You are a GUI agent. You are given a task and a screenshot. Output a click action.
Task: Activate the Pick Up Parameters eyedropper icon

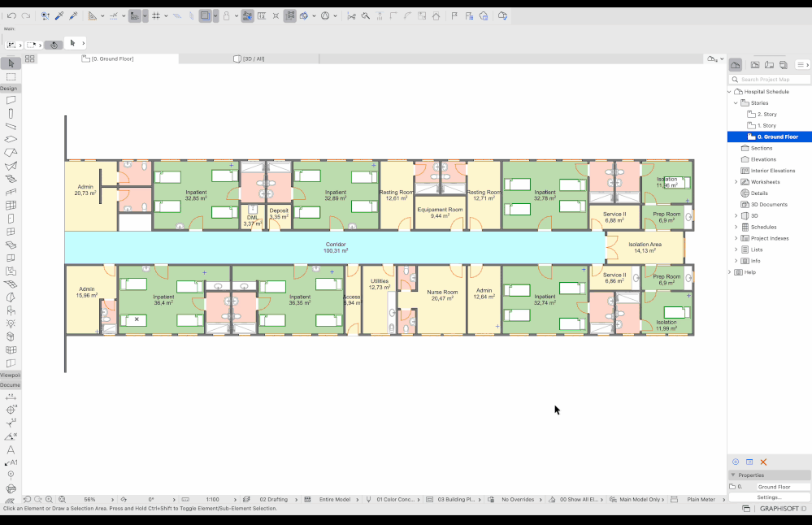60,15
